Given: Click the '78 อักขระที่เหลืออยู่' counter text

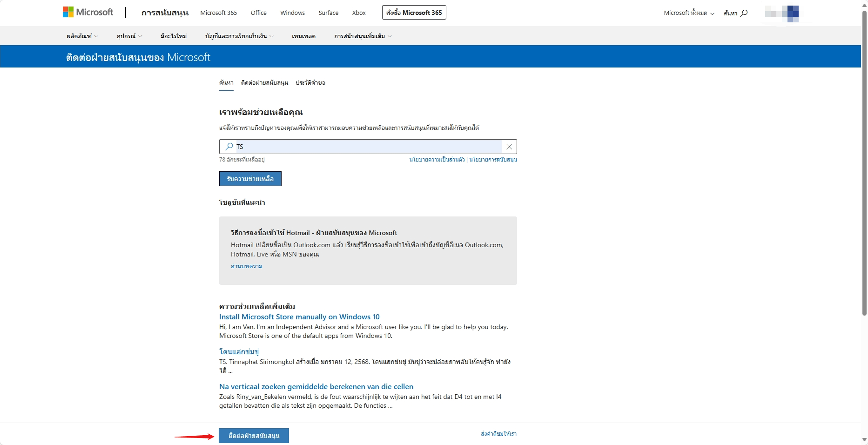Looking at the screenshot, I should tap(242, 160).
